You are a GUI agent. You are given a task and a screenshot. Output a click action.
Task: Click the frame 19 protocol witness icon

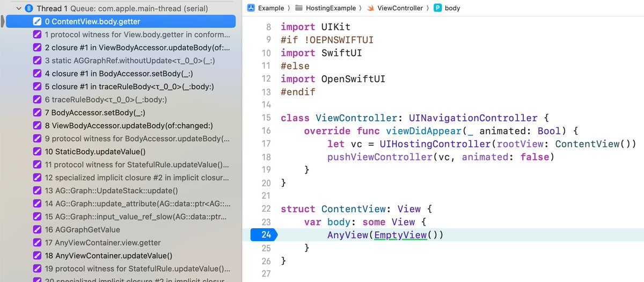38,269
